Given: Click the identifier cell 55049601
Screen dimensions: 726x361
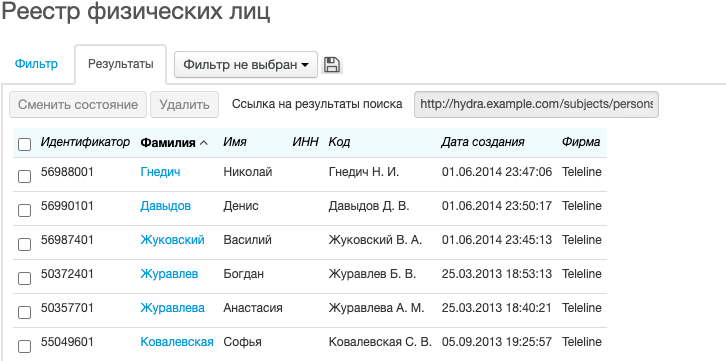Looking at the screenshot, I should (67, 342).
